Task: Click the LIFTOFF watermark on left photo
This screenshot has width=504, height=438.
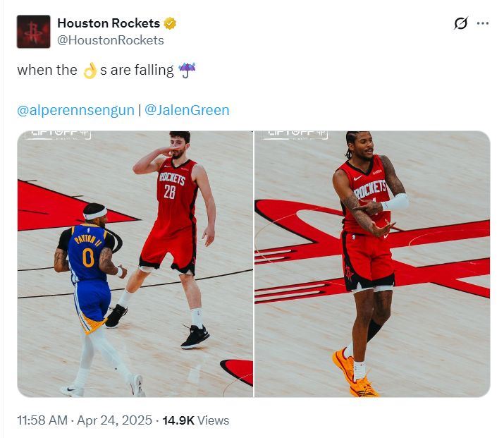Action: tap(58, 134)
